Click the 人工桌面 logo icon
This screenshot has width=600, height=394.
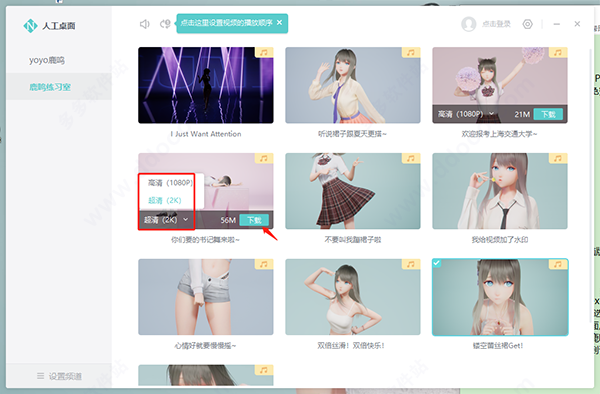point(30,26)
